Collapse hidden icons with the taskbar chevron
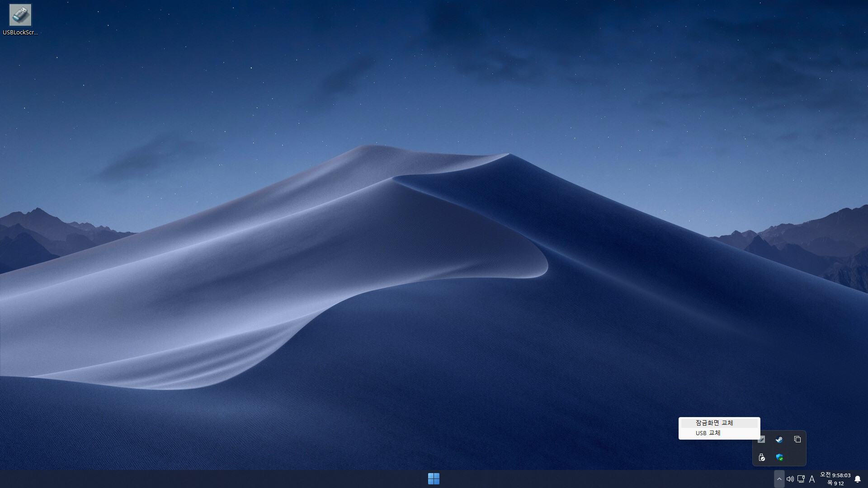Screen dimensions: 868x488 point(779,479)
